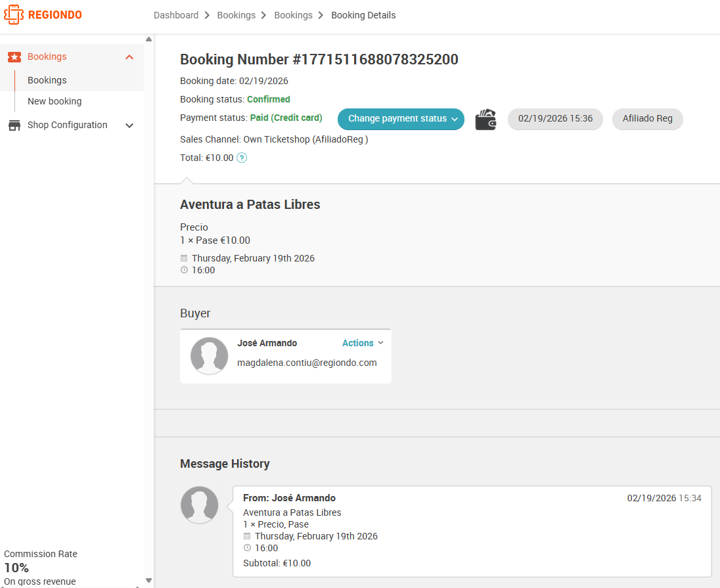Click the 02/19/2026 15:36 pill
The width and height of the screenshot is (720, 588).
point(555,119)
